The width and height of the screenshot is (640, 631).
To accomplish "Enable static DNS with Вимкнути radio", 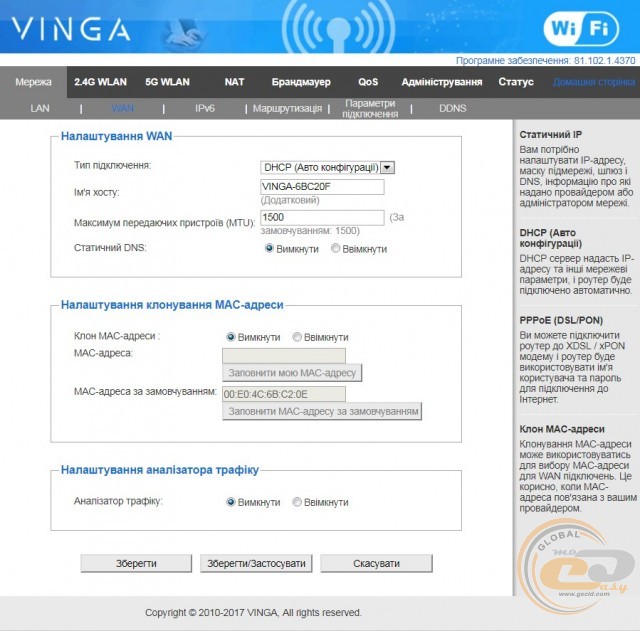I will tap(270, 248).
